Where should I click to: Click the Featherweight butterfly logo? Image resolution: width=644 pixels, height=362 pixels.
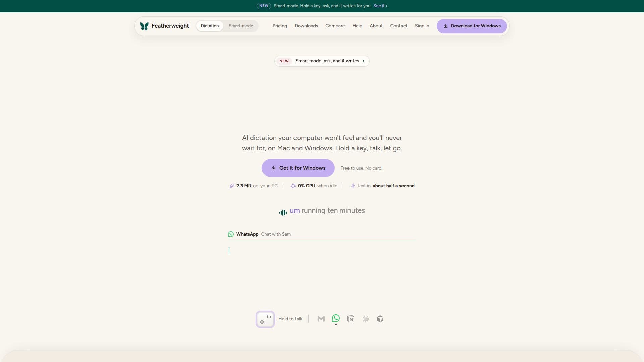click(144, 26)
